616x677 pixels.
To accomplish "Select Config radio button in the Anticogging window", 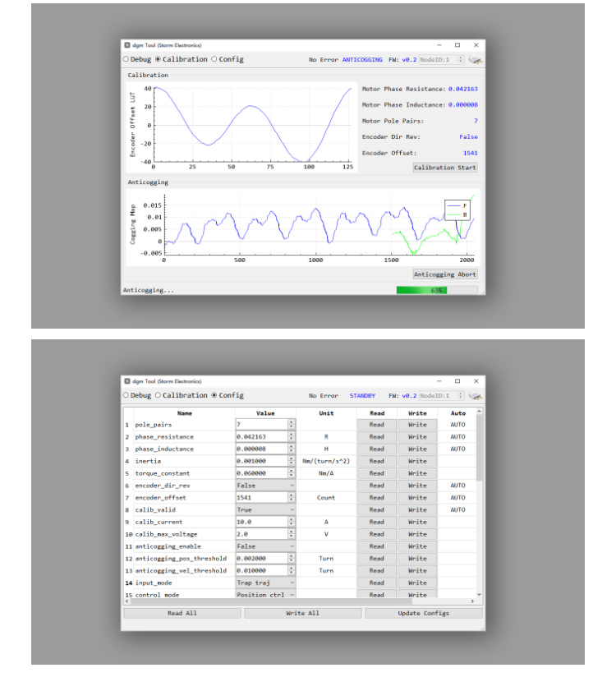I will click(x=215, y=59).
